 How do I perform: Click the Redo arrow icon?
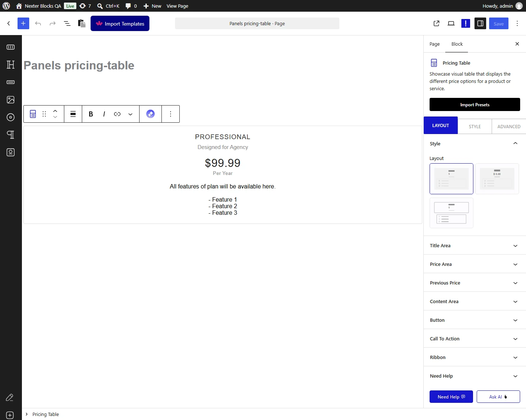click(x=53, y=23)
